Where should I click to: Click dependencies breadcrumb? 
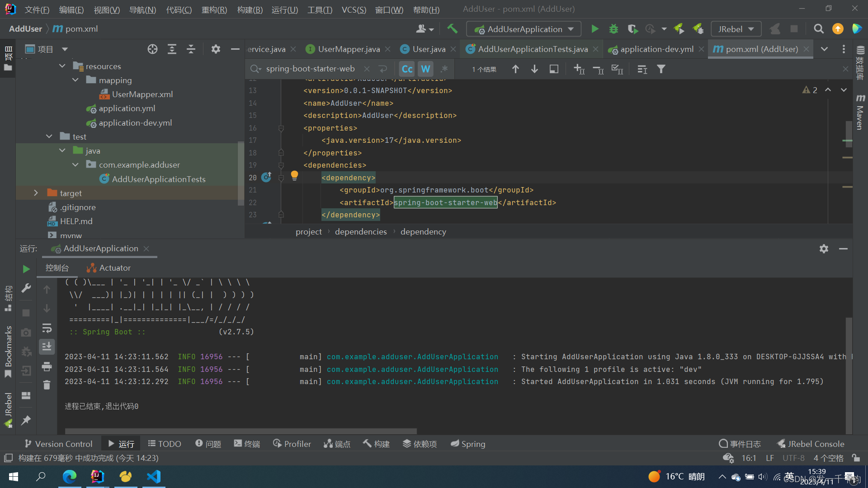tap(361, 232)
